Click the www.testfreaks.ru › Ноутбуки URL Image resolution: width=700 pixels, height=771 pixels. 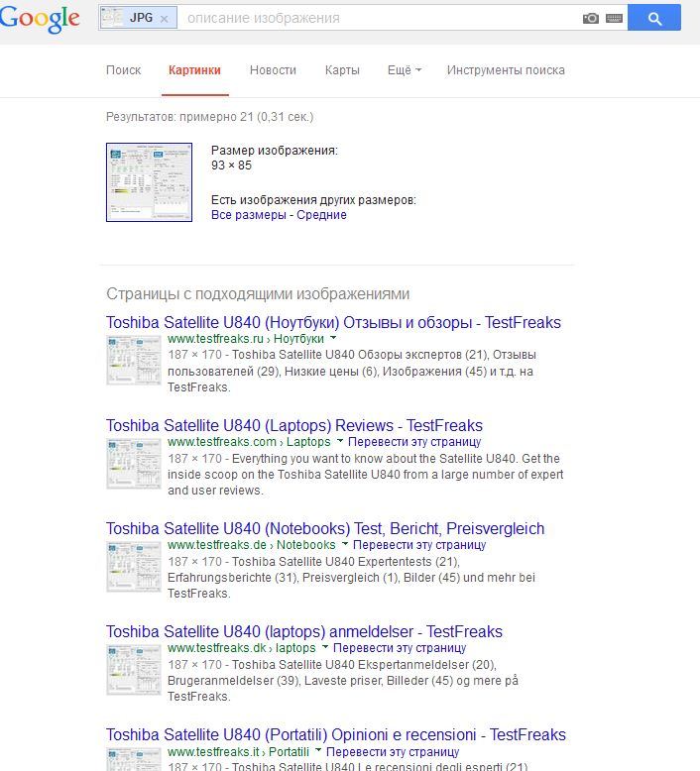(x=246, y=339)
